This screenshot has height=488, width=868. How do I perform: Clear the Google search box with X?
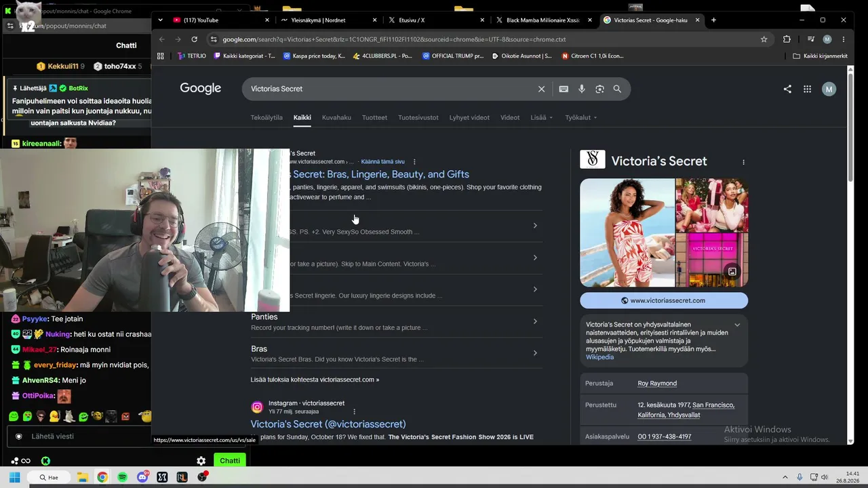click(541, 89)
